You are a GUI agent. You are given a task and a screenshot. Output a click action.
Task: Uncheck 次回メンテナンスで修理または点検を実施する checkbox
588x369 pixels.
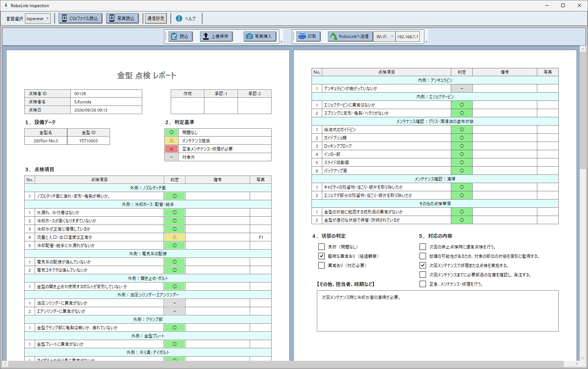pos(423,265)
